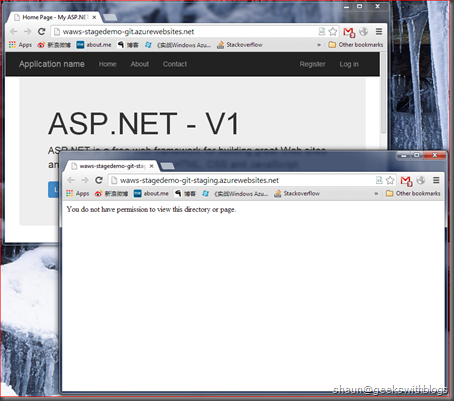Reload page in the rear Chrome window
The height and width of the screenshot is (401, 454).
41,32
